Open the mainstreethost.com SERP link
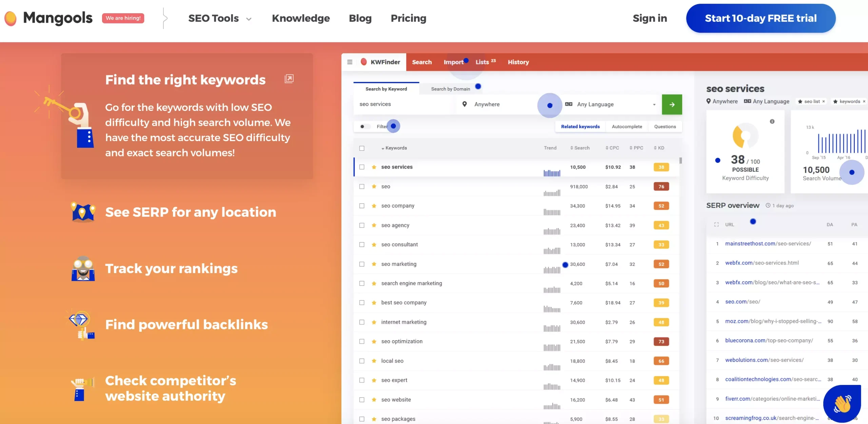Screen dimensions: 868x424 tap(768, 244)
